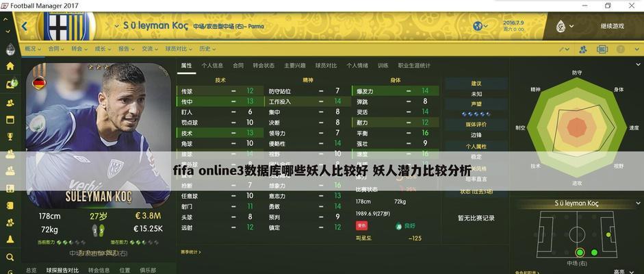The height and width of the screenshot is (274, 644).
Task: Open the 位置 bottom tab
Action: coord(125,270)
